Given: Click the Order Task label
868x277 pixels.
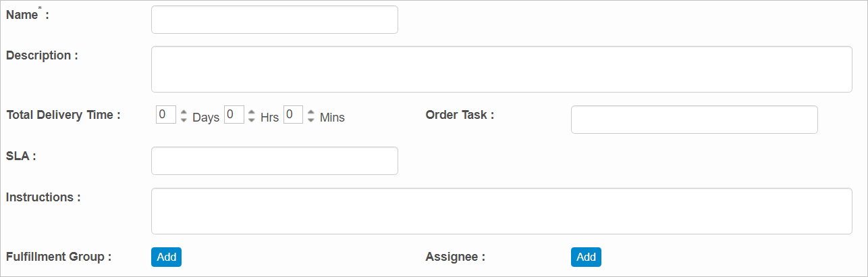Looking at the screenshot, I should point(460,115).
